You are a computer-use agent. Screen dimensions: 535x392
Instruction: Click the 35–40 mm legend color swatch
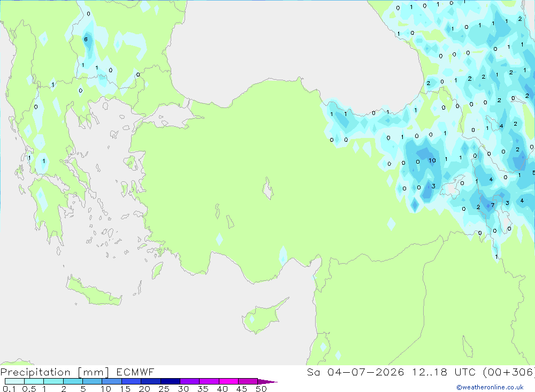(x=209, y=381)
